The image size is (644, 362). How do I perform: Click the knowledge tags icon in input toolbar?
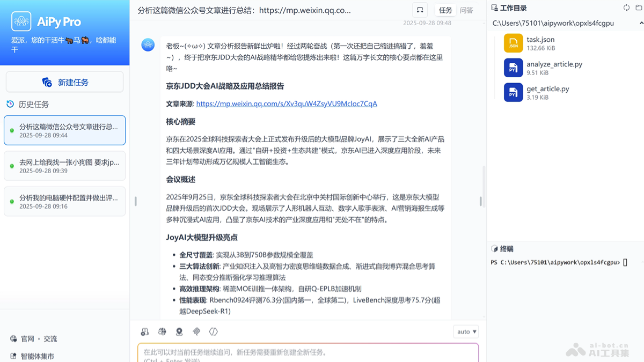coord(196,331)
